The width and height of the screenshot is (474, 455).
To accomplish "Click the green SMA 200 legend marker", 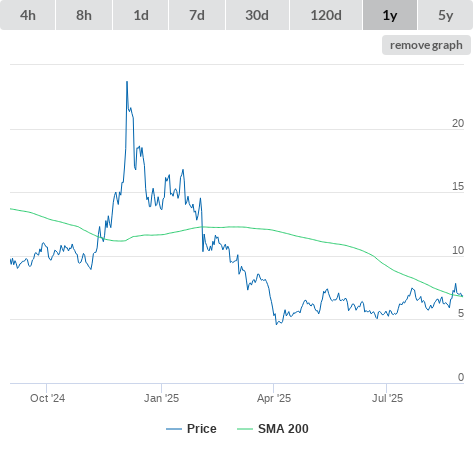I will pyautogui.click(x=245, y=429).
